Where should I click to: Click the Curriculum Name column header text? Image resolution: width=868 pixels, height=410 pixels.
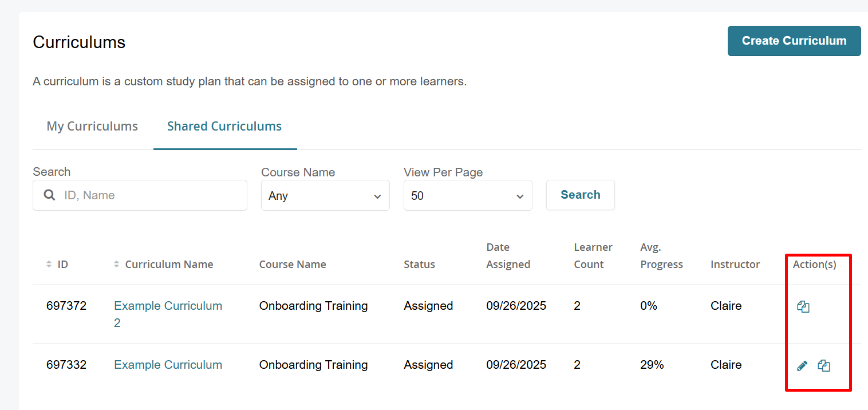pos(169,265)
